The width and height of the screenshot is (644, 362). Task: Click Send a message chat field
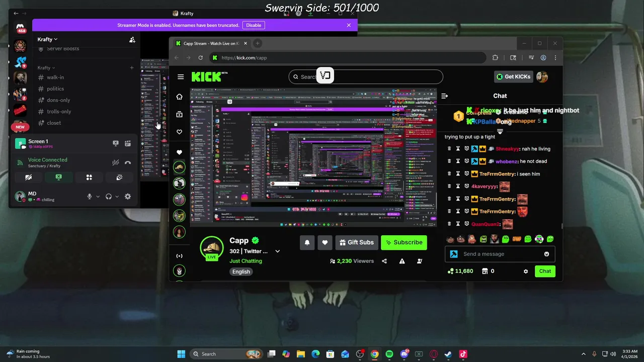pos(500,254)
